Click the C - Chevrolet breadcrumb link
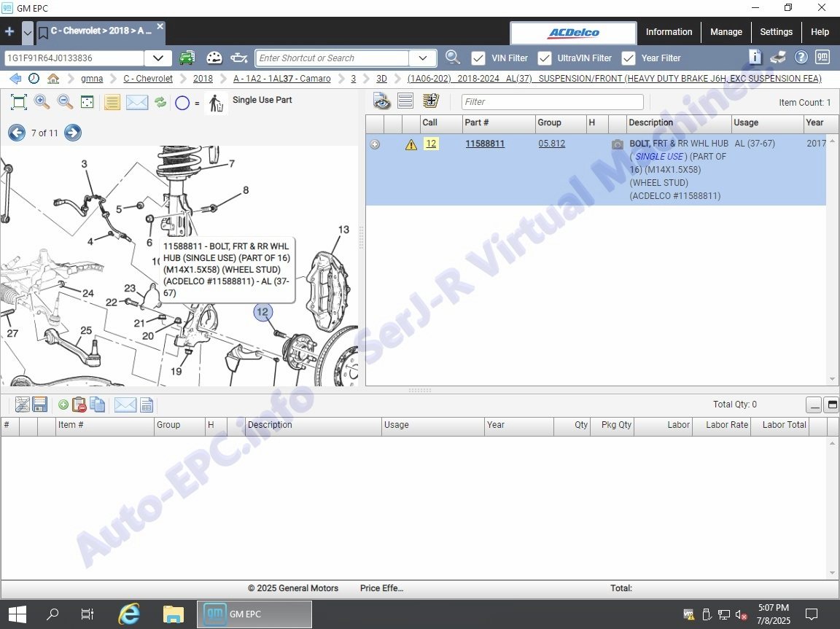 pos(148,79)
